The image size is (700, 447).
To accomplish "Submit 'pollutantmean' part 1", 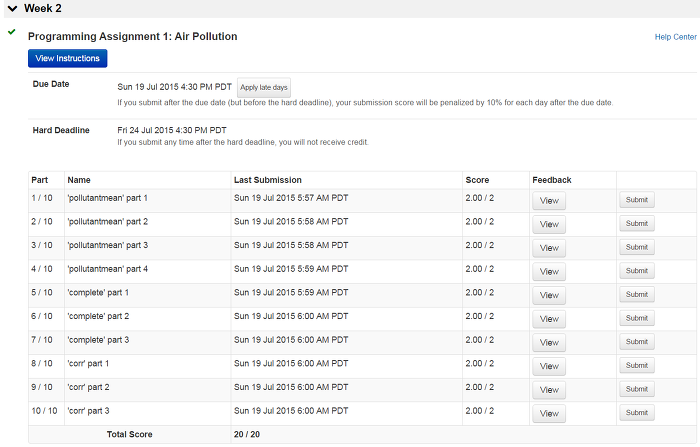I will pyautogui.click(x=637, y=200).
